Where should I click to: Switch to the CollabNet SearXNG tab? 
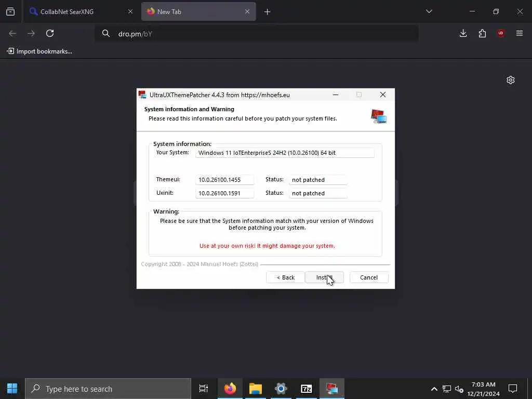(81, 11)
